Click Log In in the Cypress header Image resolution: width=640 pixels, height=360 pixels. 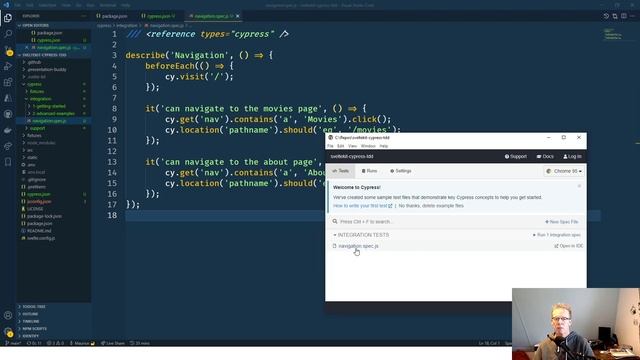click(x=572, y=156)
